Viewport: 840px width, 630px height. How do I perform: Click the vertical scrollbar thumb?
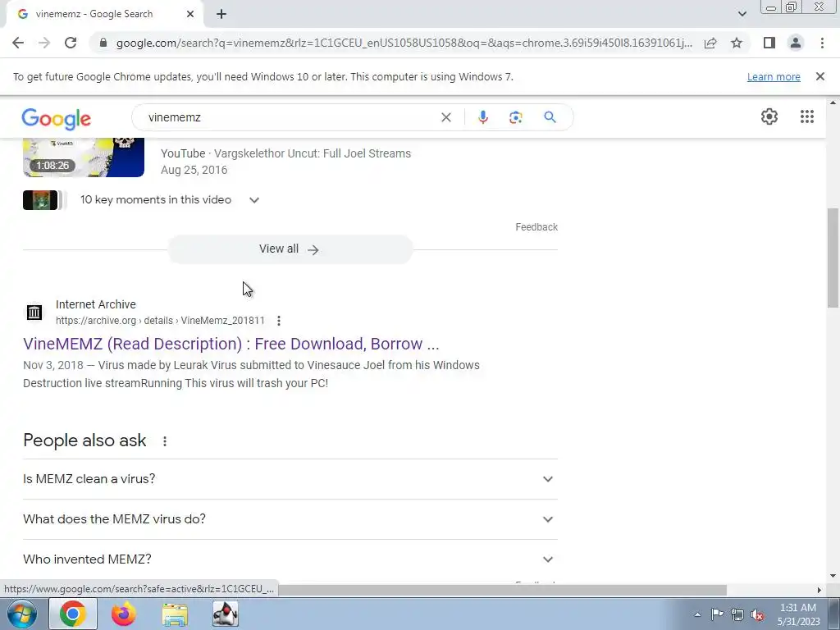(833, 257)
